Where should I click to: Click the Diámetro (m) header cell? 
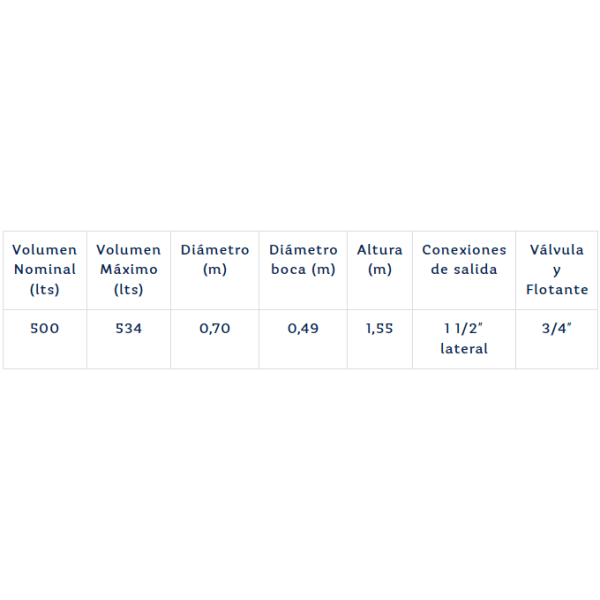(214, 260)
